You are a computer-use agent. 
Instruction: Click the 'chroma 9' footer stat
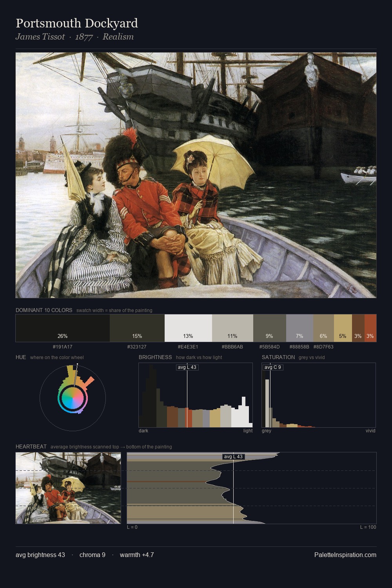[93, 555]
